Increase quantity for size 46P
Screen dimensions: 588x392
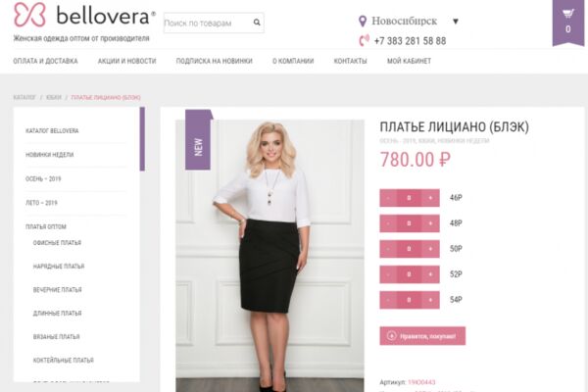point(430,198)
